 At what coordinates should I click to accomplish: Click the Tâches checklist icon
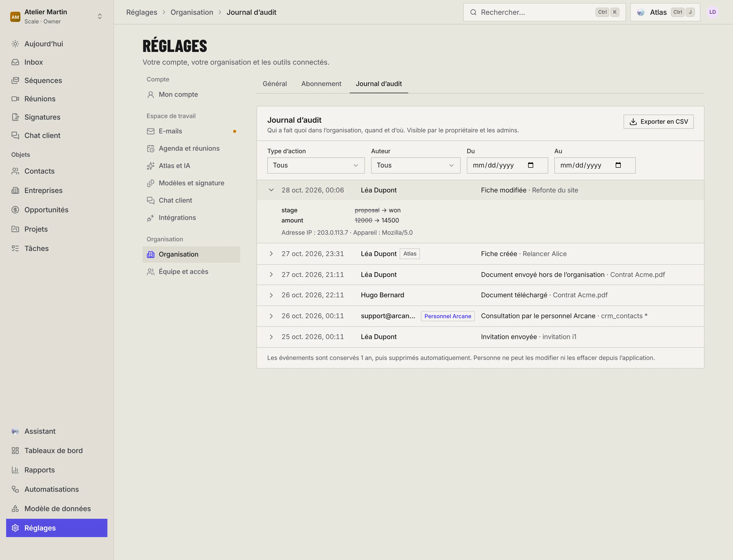coord(15,248)
